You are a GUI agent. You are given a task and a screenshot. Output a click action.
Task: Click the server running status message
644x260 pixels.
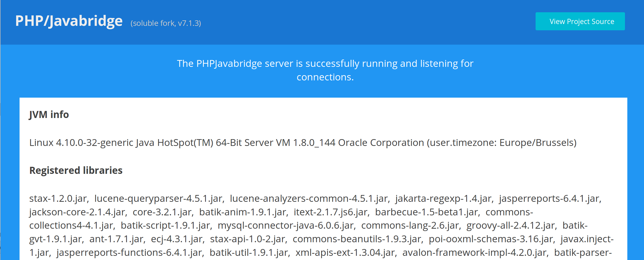tap(325, 70)
